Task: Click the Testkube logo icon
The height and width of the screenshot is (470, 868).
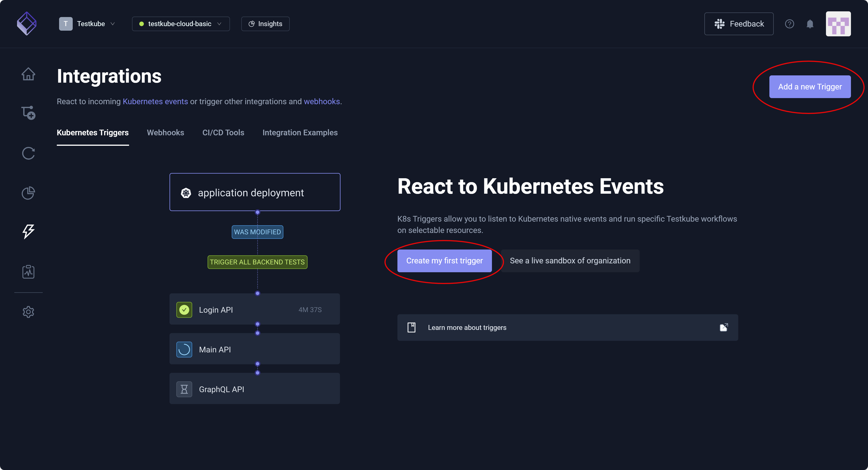Action: pos(27,24)
